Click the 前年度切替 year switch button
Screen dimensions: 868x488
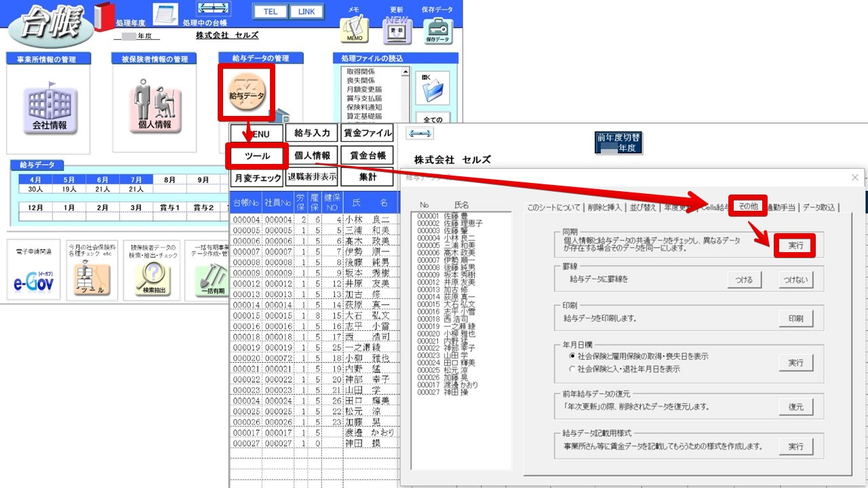coord(618,142)
